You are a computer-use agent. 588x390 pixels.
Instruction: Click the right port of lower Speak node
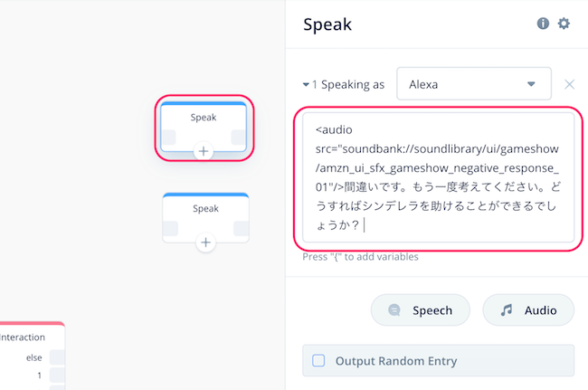point(242,228)
